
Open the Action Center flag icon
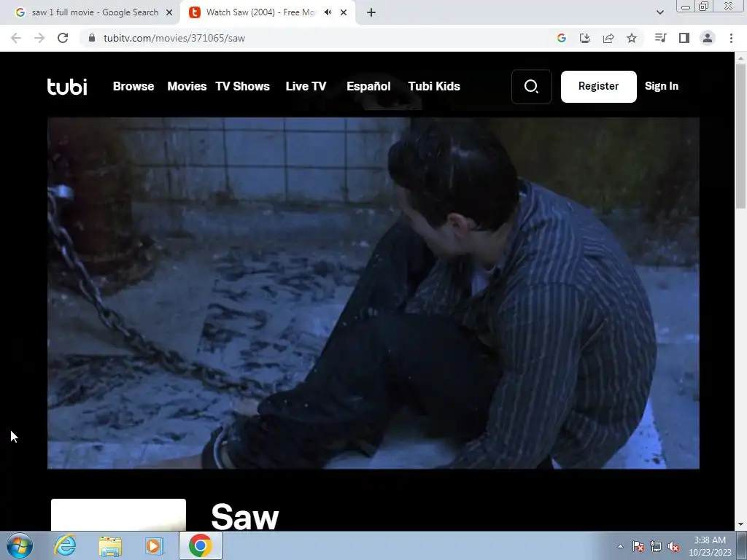click(638, 546)
